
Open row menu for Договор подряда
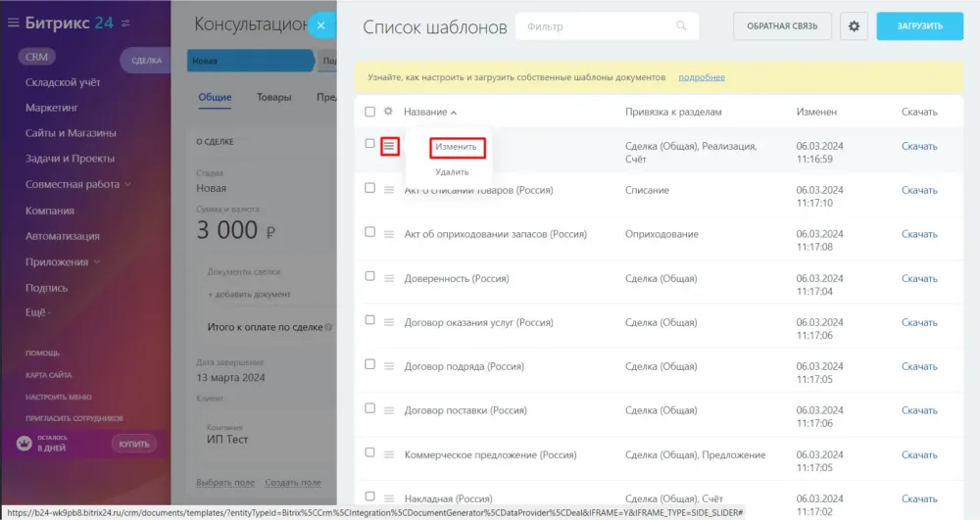click(x=389, y=366)
